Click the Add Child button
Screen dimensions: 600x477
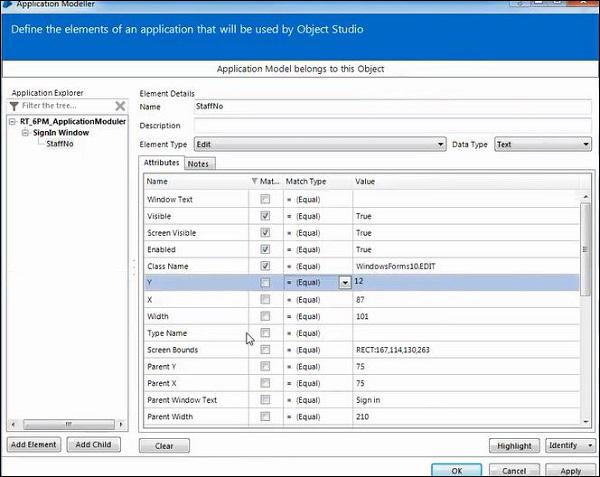(x=93, y=444)
